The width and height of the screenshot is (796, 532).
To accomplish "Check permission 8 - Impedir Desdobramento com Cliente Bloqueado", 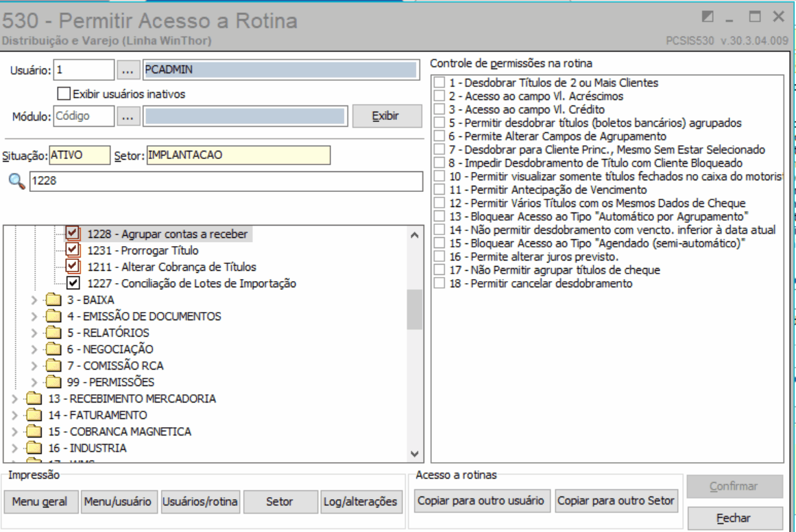I will pyautogui.click(x=439, y=162).
